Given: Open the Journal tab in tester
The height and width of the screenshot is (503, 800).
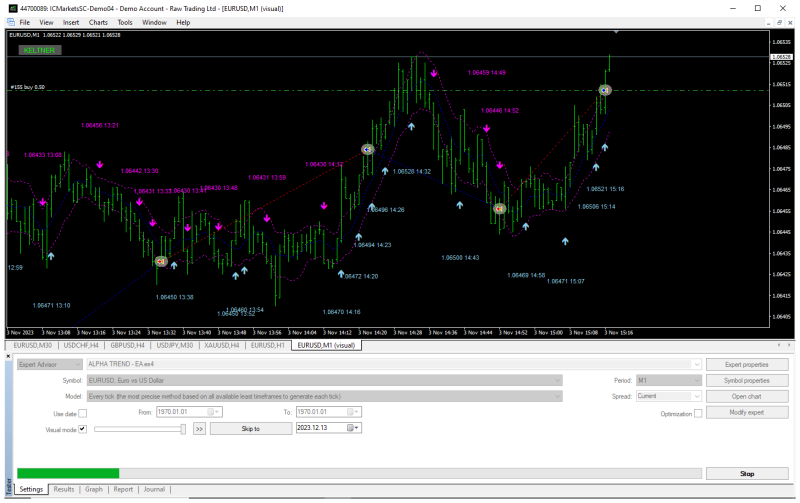Looking at the screenshot, I should (154, 489).
